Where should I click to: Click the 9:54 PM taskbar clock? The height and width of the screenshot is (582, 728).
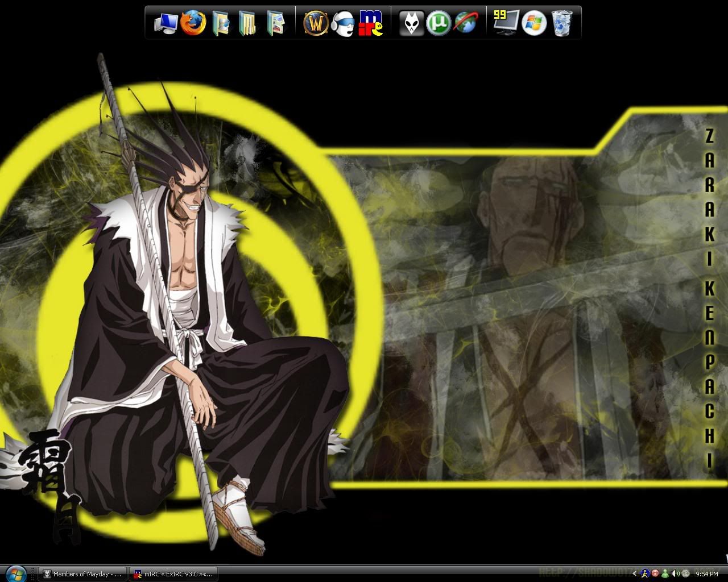[707, 574]
